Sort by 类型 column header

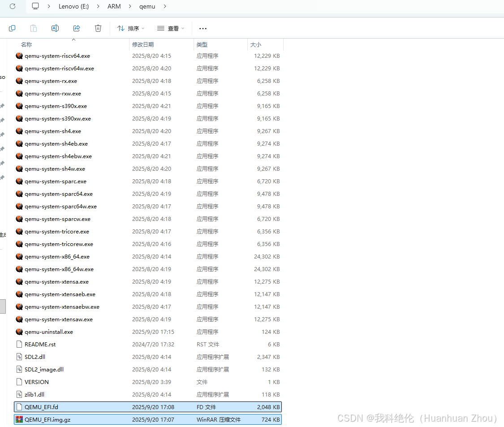click(202, 45)
